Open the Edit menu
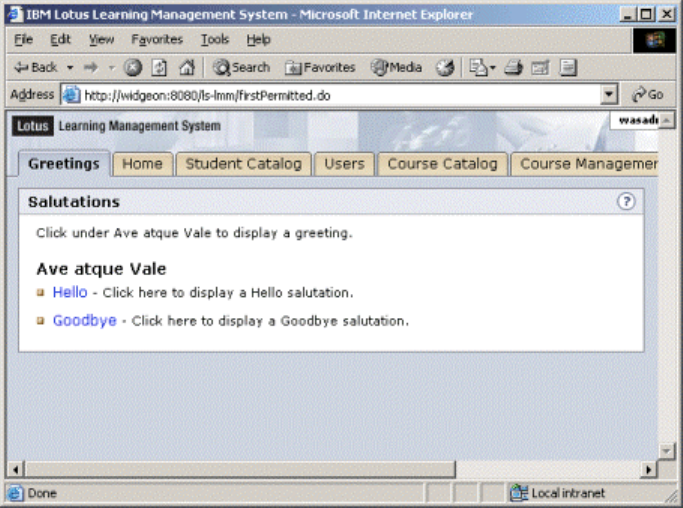The width and height of the screenshot is (683, 508). (x=60, y=39)
